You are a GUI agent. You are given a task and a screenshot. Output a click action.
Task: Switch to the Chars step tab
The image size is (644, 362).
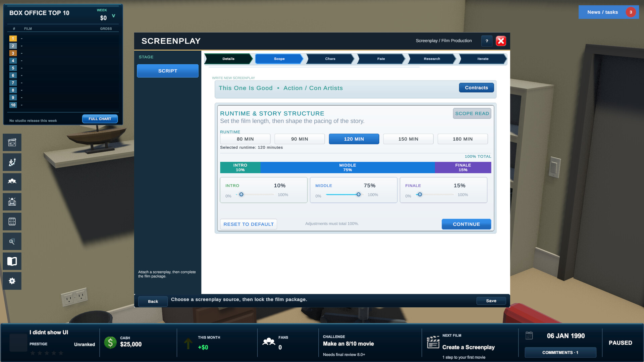(330, 59)
